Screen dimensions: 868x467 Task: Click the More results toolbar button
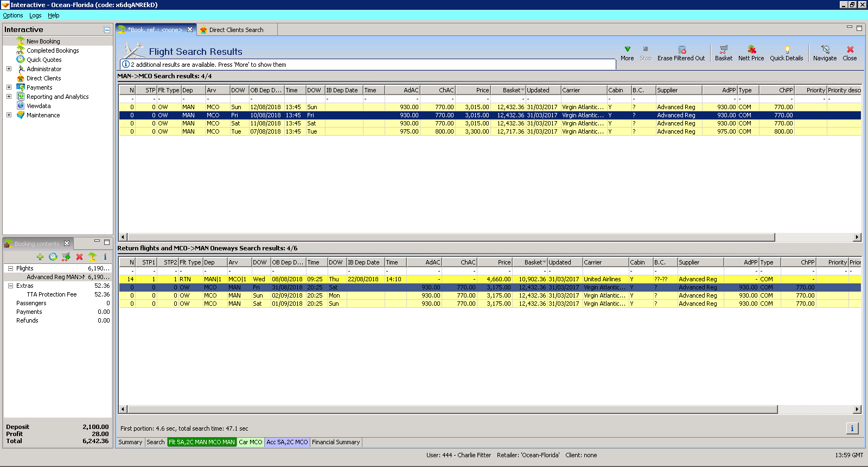click(627, 53)
